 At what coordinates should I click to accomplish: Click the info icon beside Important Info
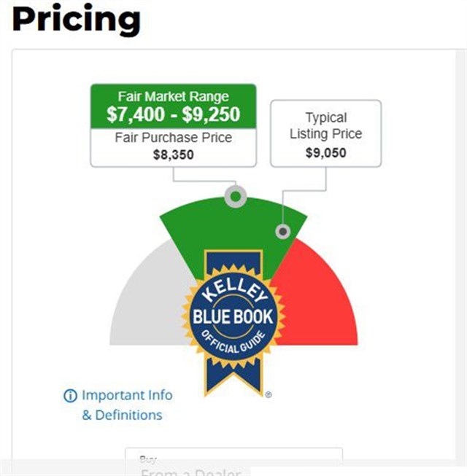(70, 396)
